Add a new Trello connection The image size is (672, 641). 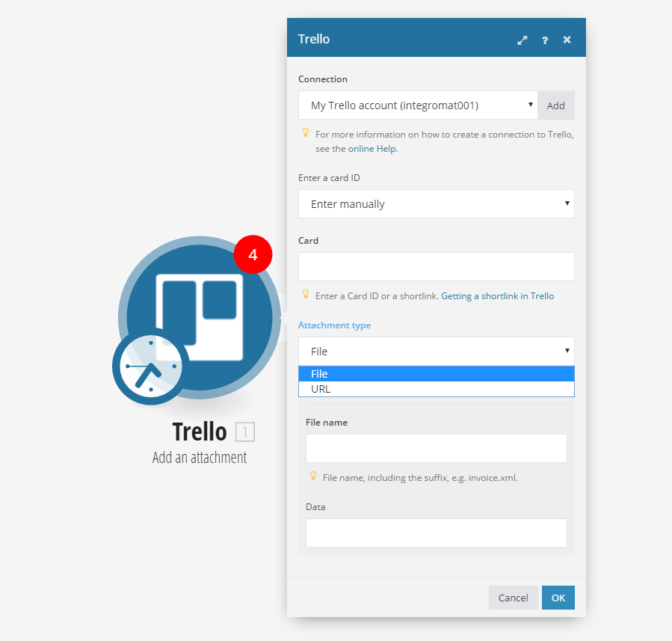tap(556, 105)
